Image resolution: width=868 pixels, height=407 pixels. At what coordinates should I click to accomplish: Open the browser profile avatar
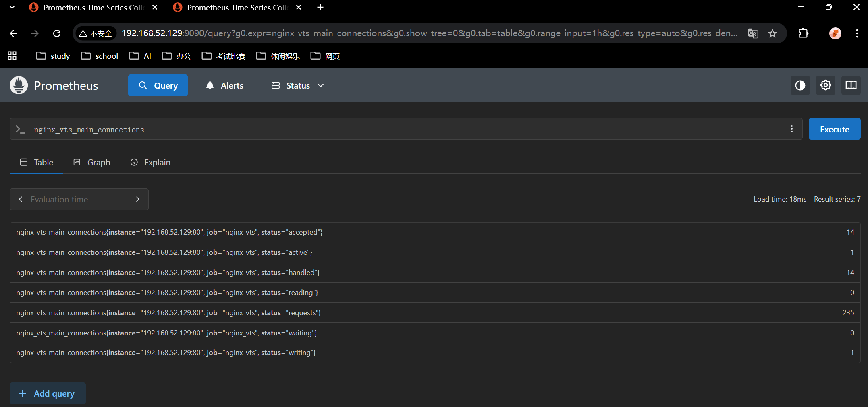[835, 33]
